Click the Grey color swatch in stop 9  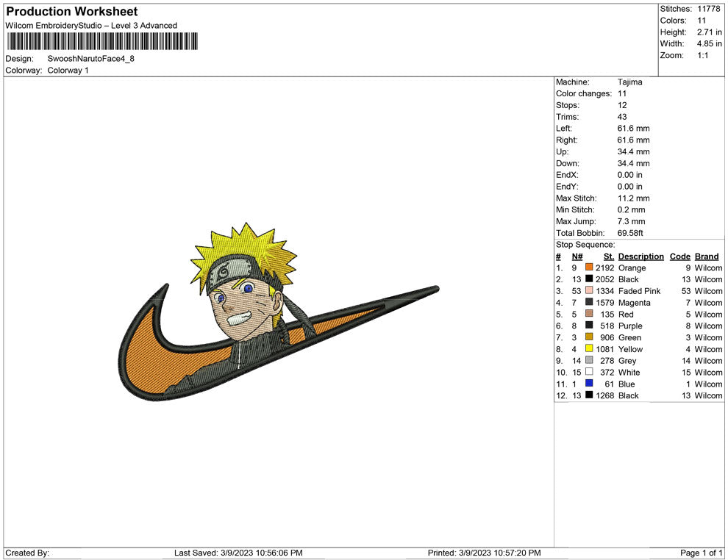click(x=589, y=360)
